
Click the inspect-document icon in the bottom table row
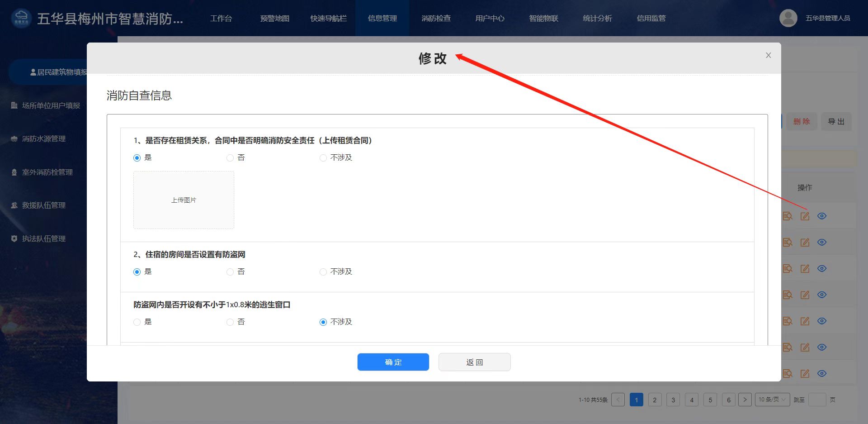788,374
